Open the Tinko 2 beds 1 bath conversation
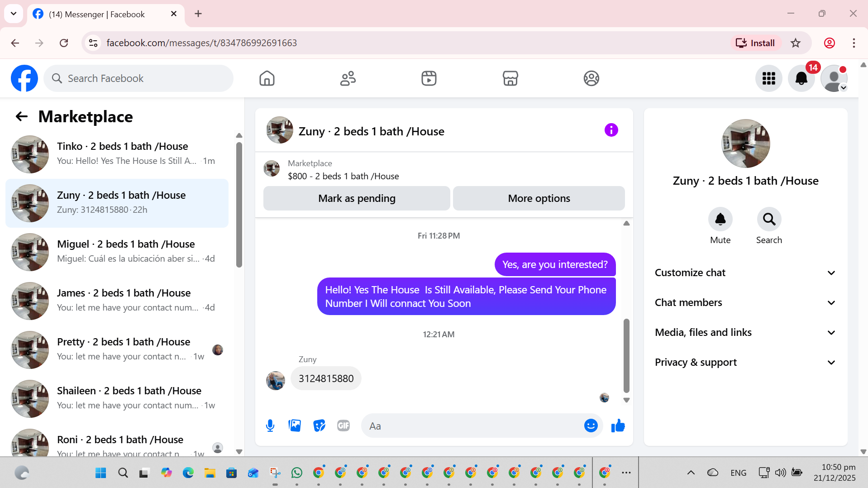Image resolution: width=868 pixels, height=488 pixels. (x=117, y=154)
